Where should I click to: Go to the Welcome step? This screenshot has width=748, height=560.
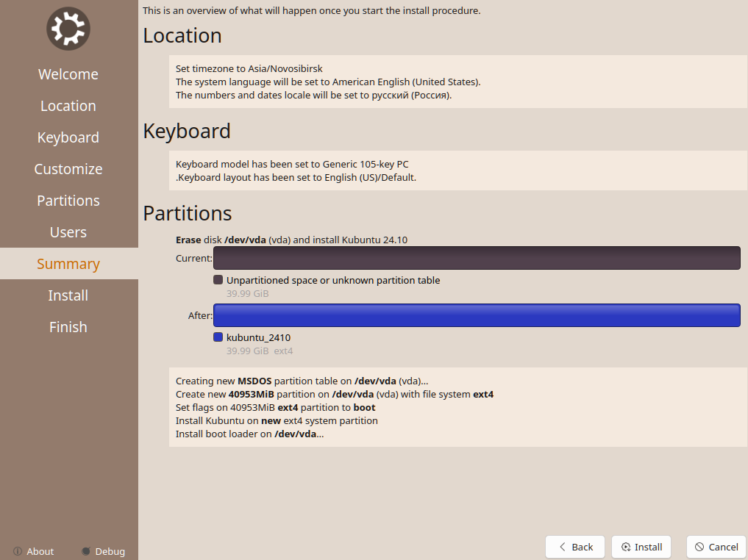tap(68, 74)
